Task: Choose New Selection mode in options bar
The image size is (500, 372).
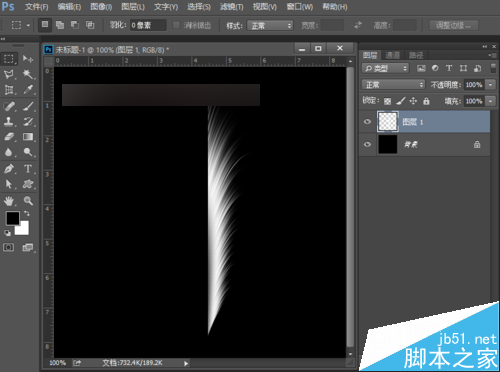Action: [45, 25]
